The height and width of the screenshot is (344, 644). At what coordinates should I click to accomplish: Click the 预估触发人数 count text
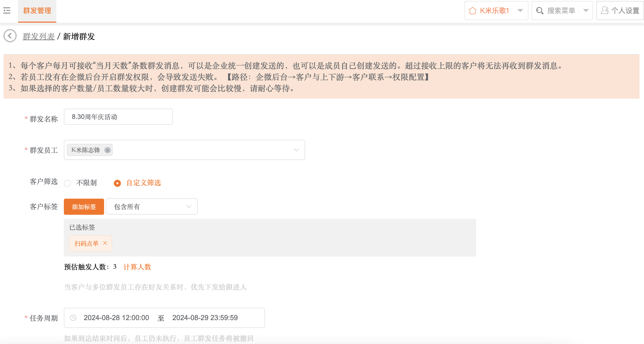click(x=90, y=267)
